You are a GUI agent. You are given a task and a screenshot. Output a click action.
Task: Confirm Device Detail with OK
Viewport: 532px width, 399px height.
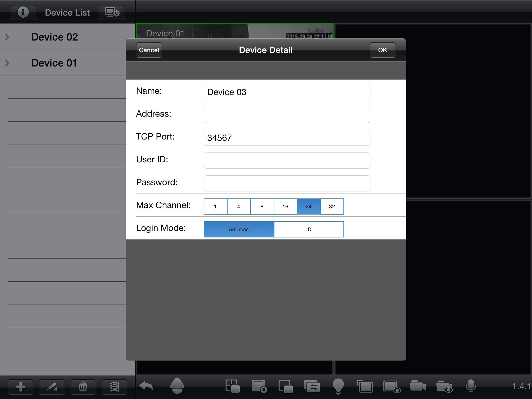382,50
